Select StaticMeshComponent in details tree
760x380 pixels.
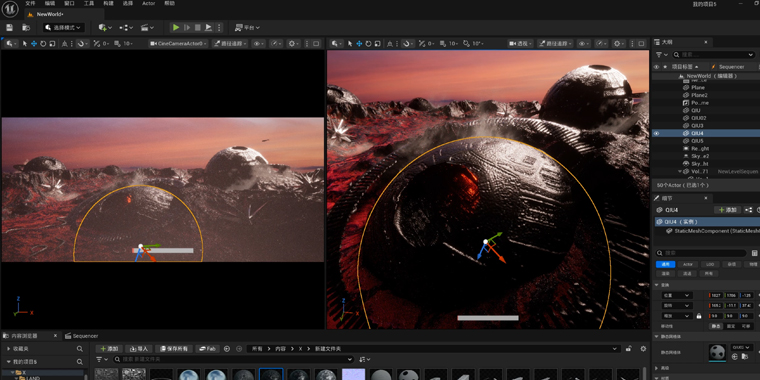click(712, 231)
